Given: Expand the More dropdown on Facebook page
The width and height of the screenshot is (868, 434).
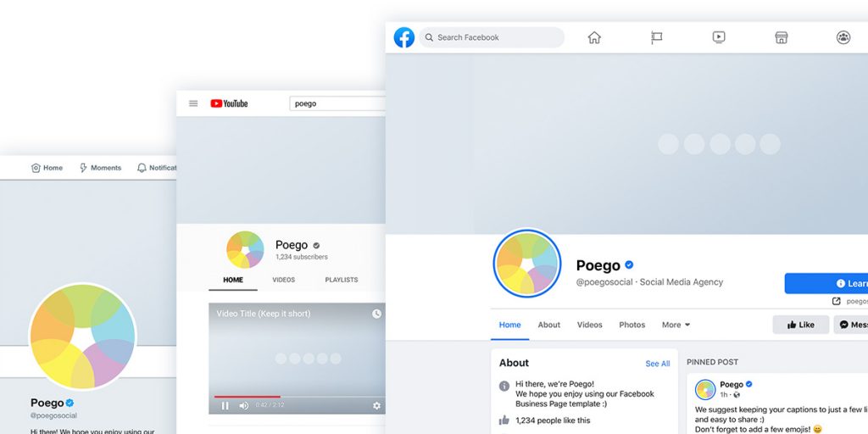Looking at the screenshot, I should pyautogui.click(x=676, y=325).
